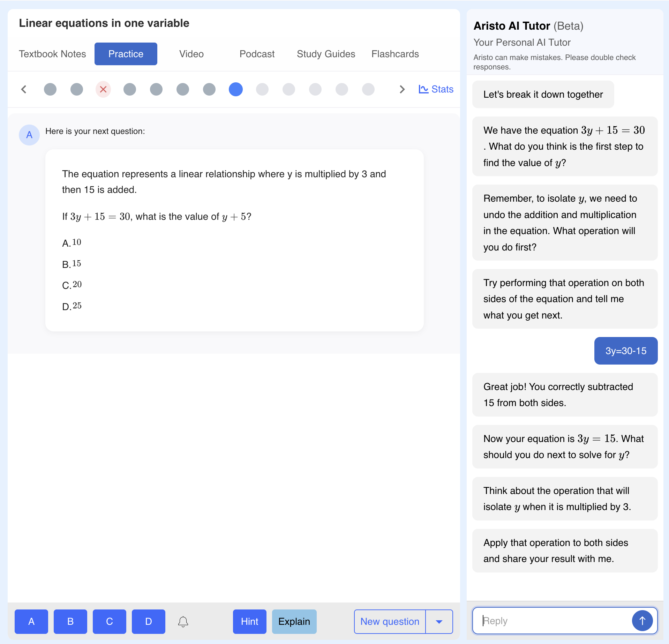Image resolution: width=669 pixels, height=644 pixels.
Task: Open Stats chart view
Action: click(x=436, y=89)
